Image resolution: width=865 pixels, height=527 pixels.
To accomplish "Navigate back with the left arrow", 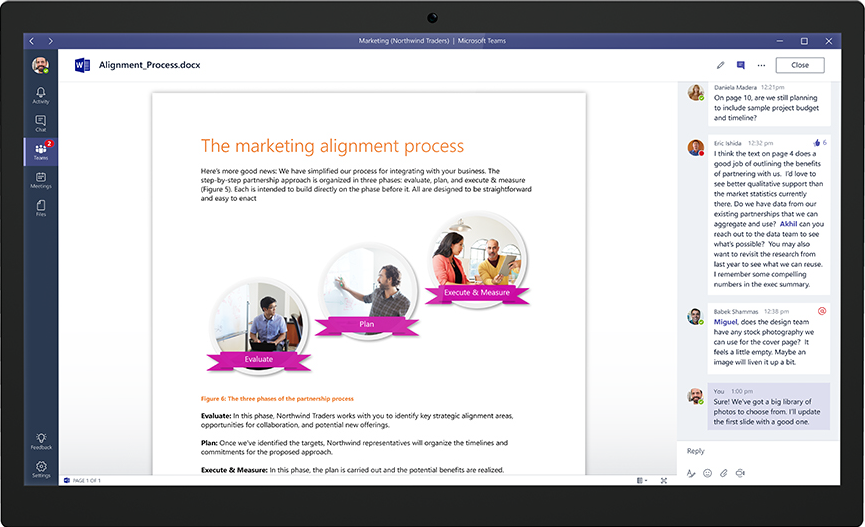I will coord(32,41).
